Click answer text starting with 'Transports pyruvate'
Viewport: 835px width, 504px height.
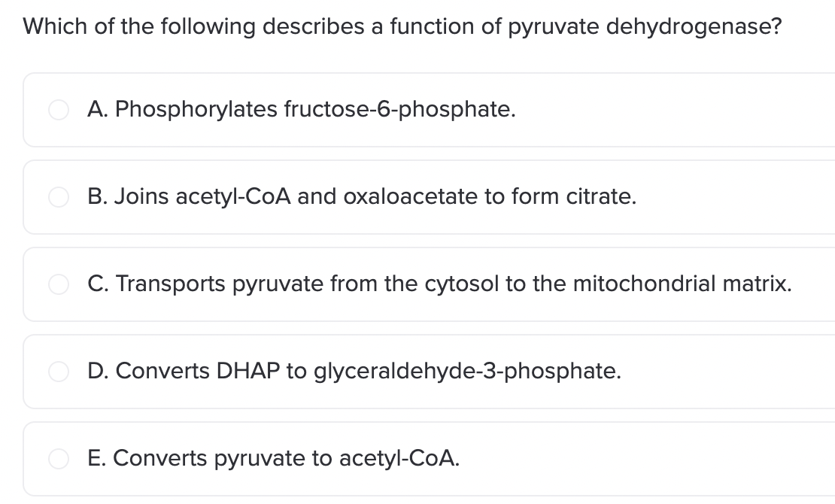tap(439, 284)
